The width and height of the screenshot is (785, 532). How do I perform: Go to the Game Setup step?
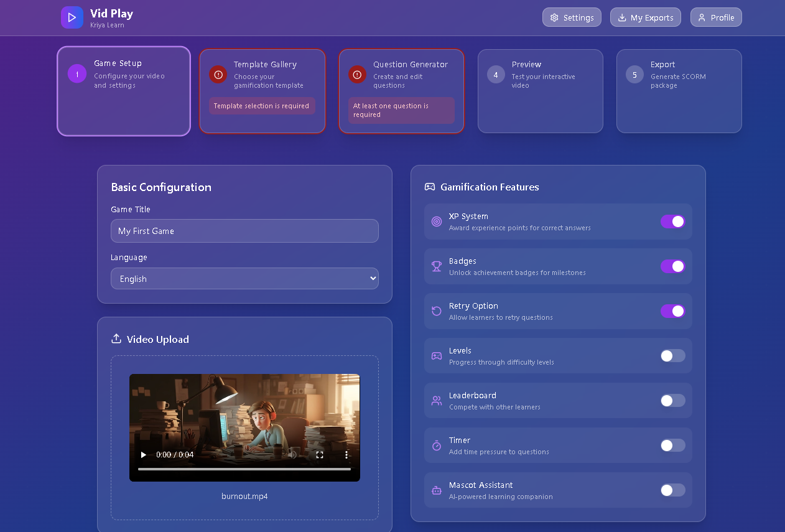(x=124, y=91)
